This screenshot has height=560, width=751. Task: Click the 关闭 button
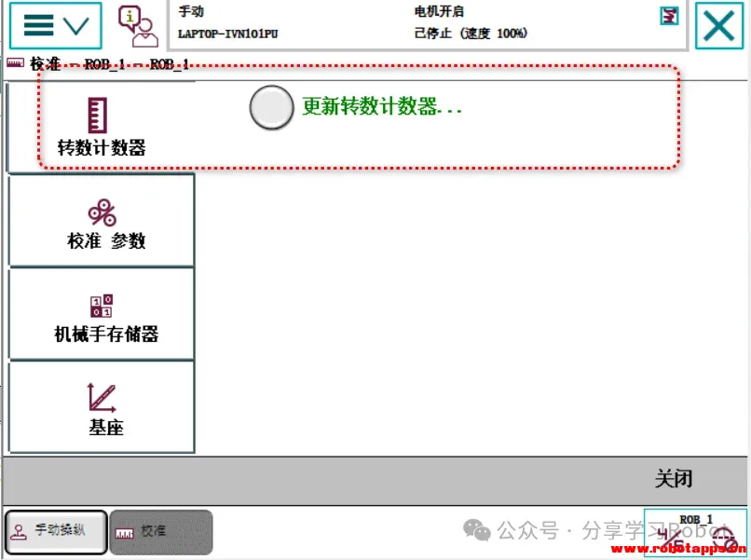tap(674, 479)
